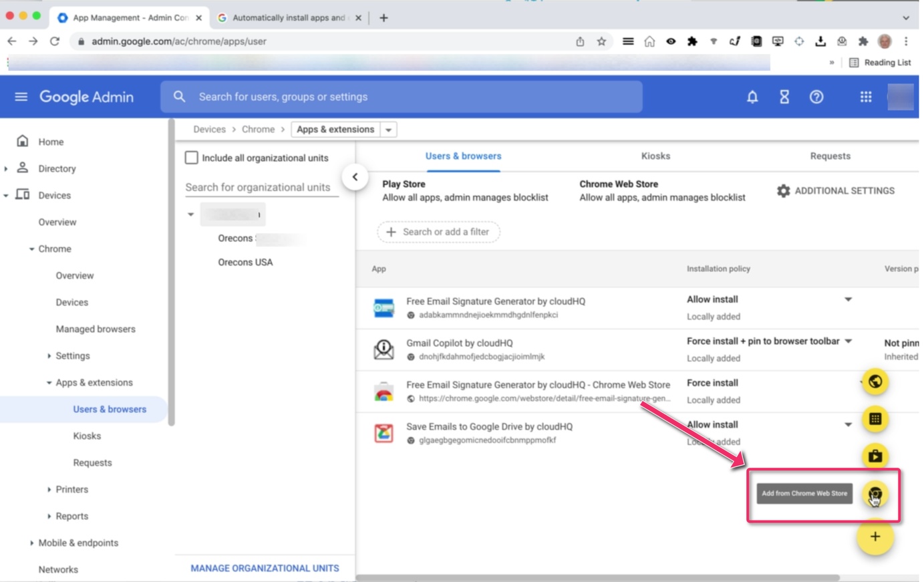Click Chrome in the breadcrumb
The width and height of the screenshot is (924, 582).
258,130
